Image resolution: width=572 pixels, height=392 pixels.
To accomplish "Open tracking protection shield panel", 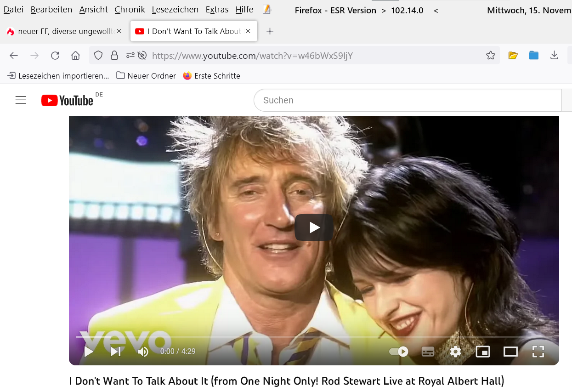I will point(98,56).
